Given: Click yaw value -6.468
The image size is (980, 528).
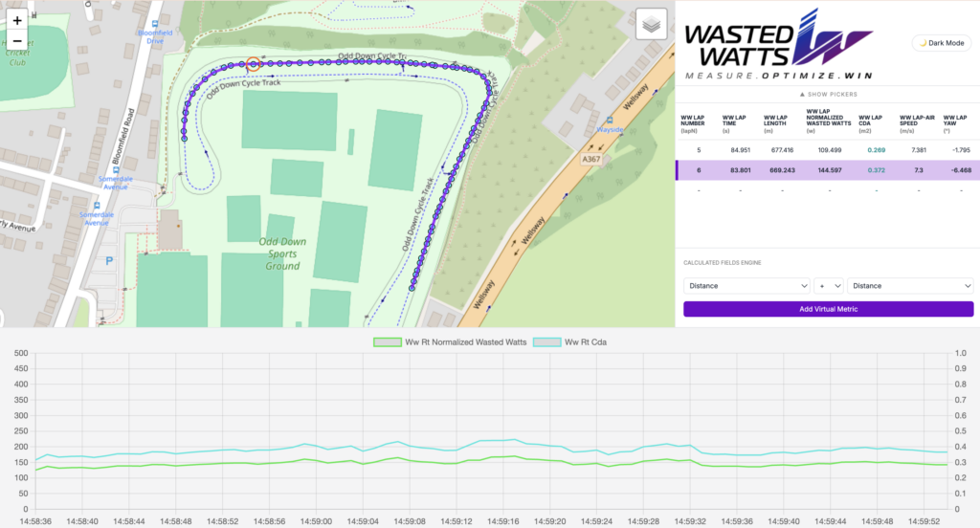Looking at the screenshot, I should tap(961, 170).
